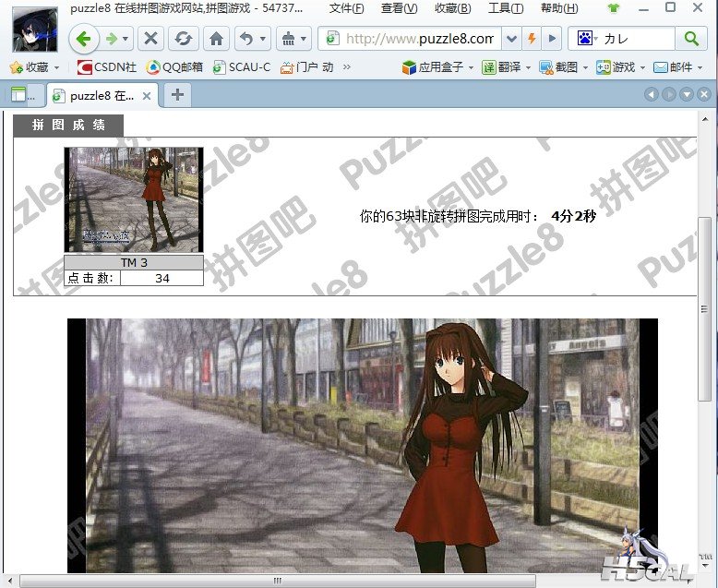The image size is (718, 588).
Task: Expand more bookmarks with the chevron
Action: pyautogui.click(x=347, y=67)
